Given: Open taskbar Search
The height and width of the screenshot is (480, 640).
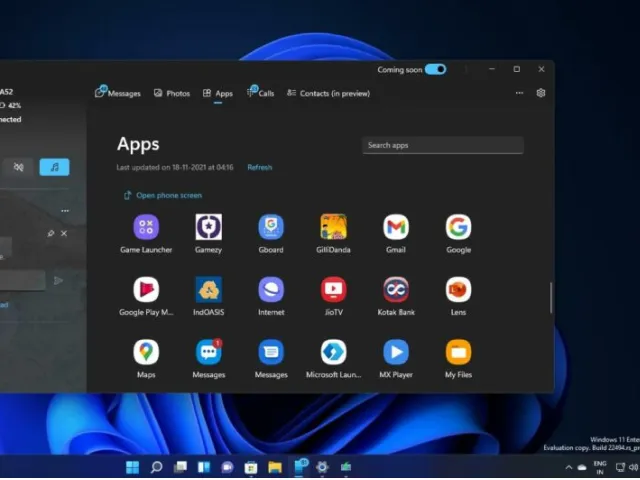Looking at the screenshot, I should pyautogui.click(x=156, y=467).
